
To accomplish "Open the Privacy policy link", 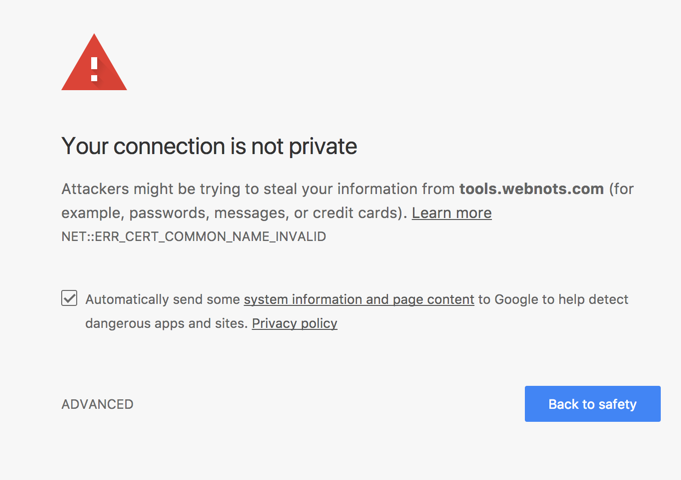I will coord(294,323).
